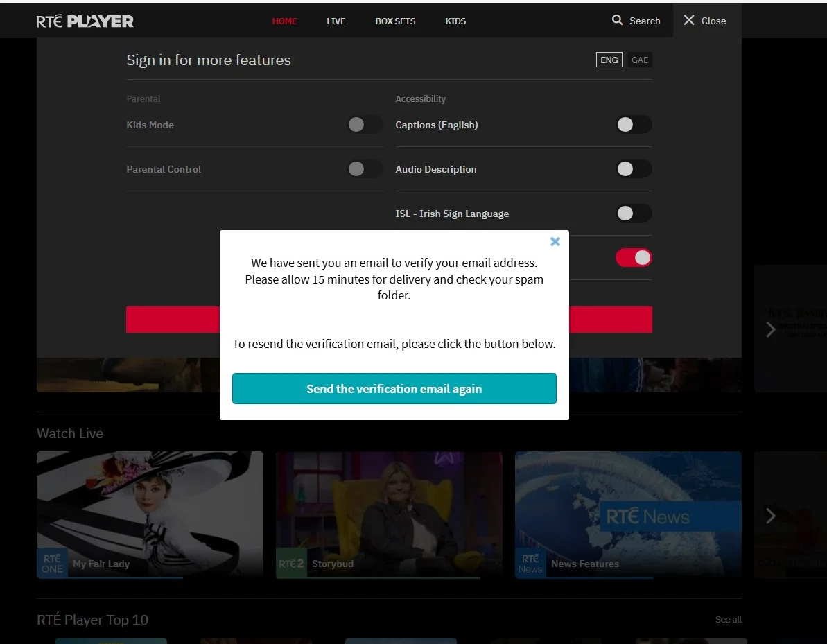The height and width of the screenshot is (644, 827).
Task: Send the verification email again
Action: (394, 389)
